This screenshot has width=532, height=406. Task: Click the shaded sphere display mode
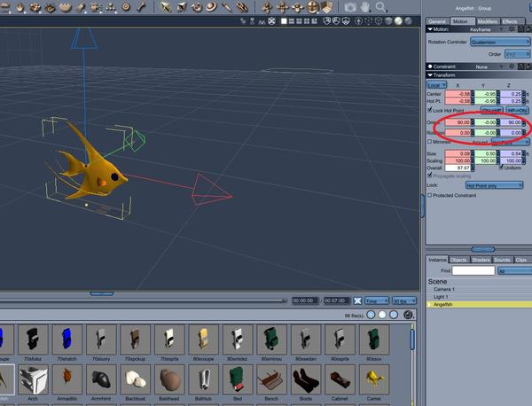point(398,21)
